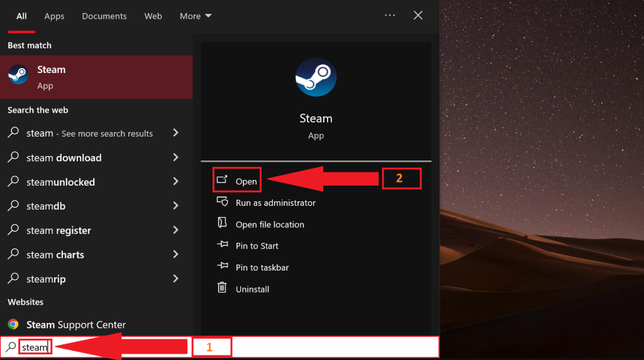This screenshot has height=360, width=644.
Task: Click search icon beside 'steam download'
Action: click(x=13, y=157)
